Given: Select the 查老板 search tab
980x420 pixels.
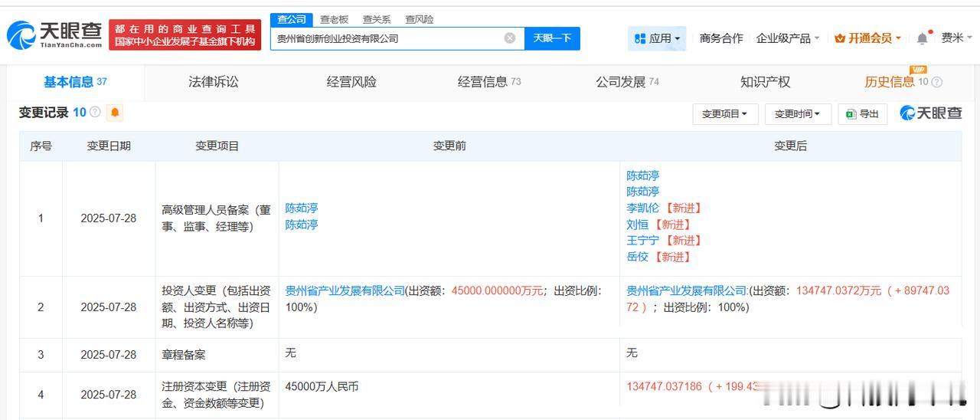Looking at the screenshot, I should tap(334, 19).
